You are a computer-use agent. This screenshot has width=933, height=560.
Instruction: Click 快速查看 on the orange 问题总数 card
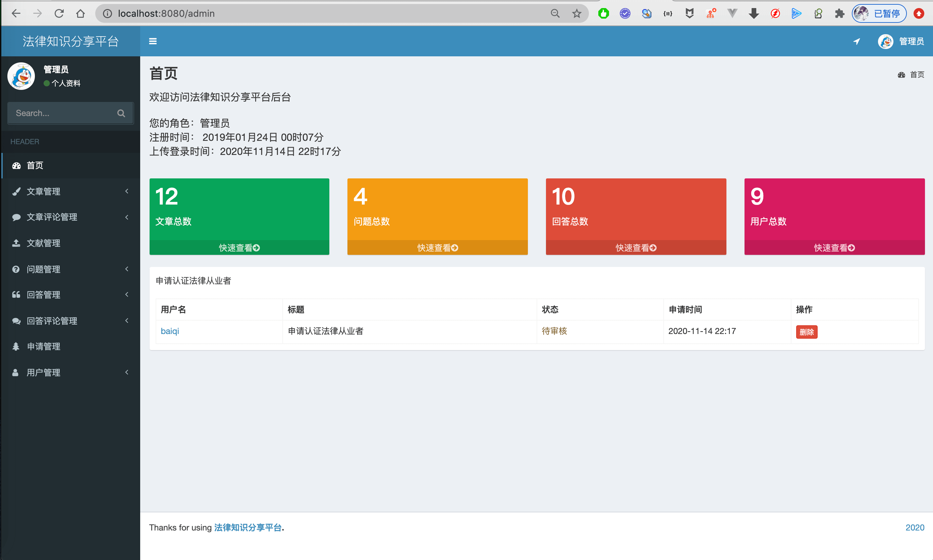(437, 247)
